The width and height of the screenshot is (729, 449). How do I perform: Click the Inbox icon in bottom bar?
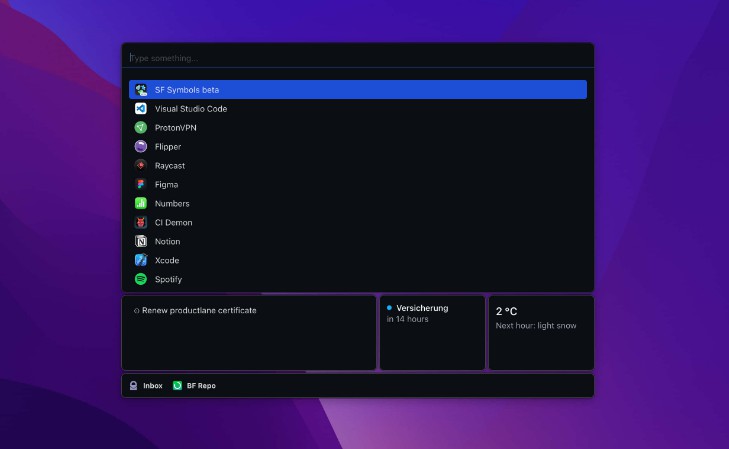pos(133,386)
